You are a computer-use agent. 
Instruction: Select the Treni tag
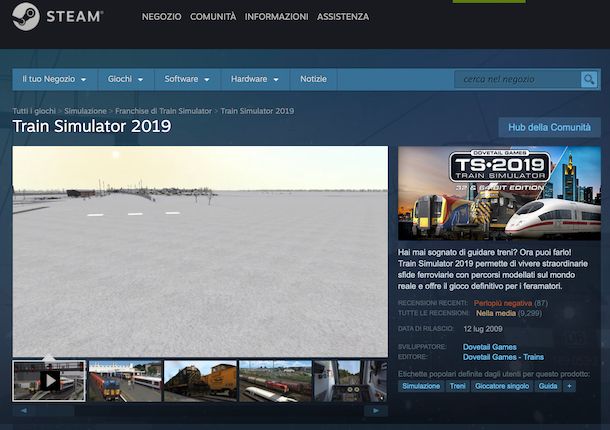click(x=457, y=386)
